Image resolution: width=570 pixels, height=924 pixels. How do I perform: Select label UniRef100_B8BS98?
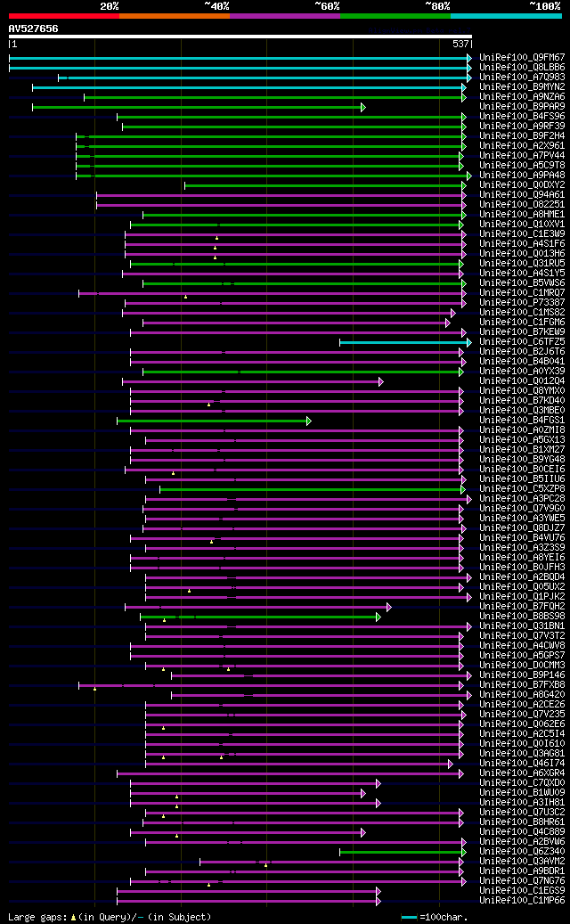[x=522, y=617]
